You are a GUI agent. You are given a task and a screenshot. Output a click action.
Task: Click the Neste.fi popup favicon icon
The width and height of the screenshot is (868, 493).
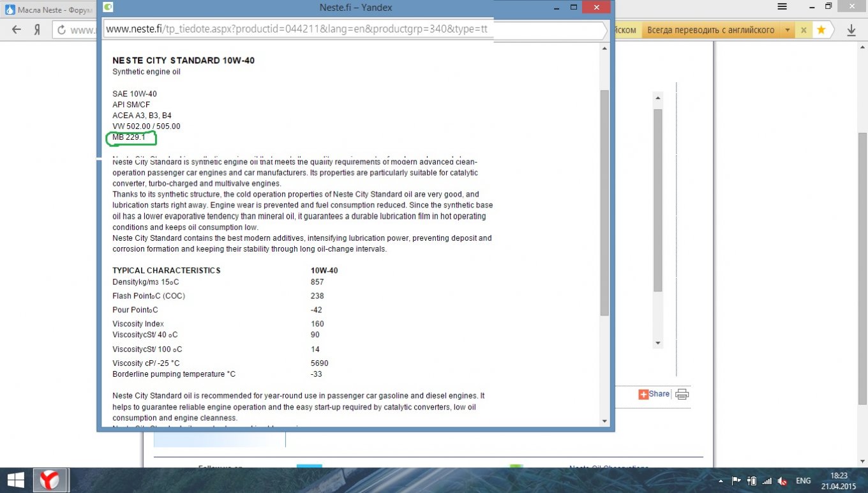point(108,7)
